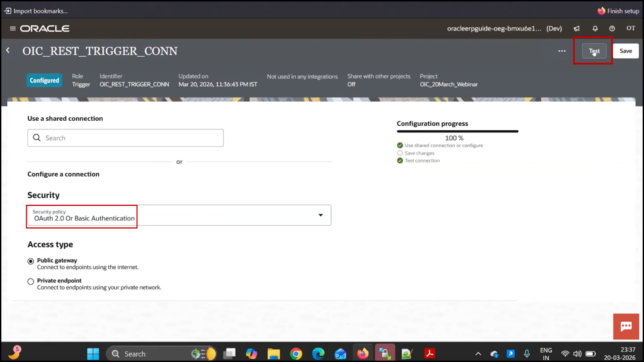The width and height of the screenshot is (644, 362).
Task: Click the shared connection search field
Action: [125, 138]
